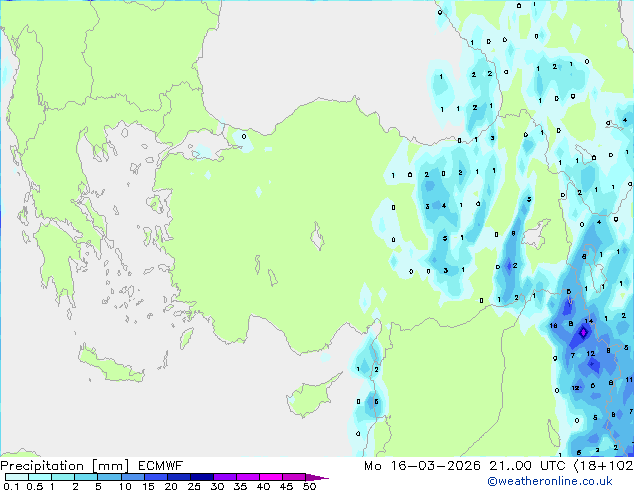Click the '0.1' legend scale label
Viewport: 634px width, 490px height.
point(11,486)
